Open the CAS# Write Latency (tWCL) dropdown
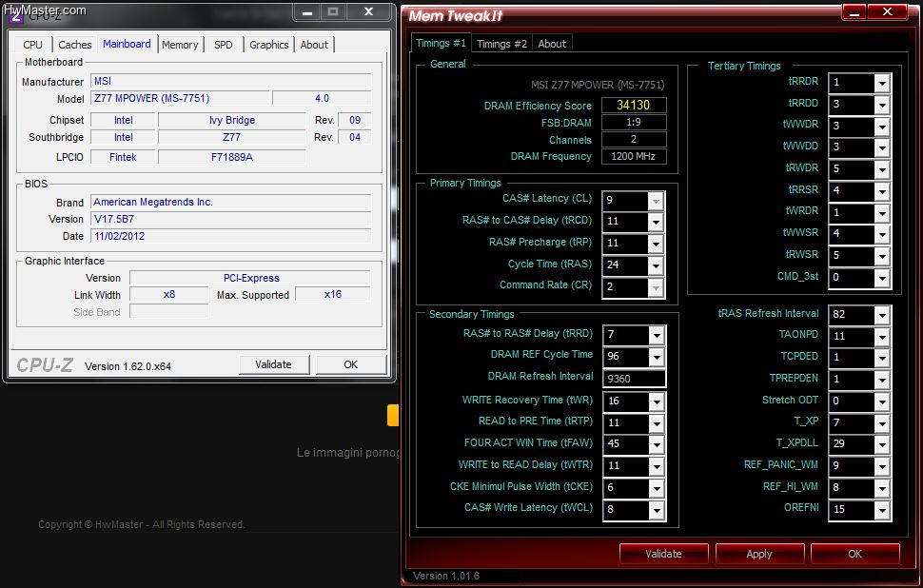The width and height of the screenshot is (923, 588). click(657, 510)
